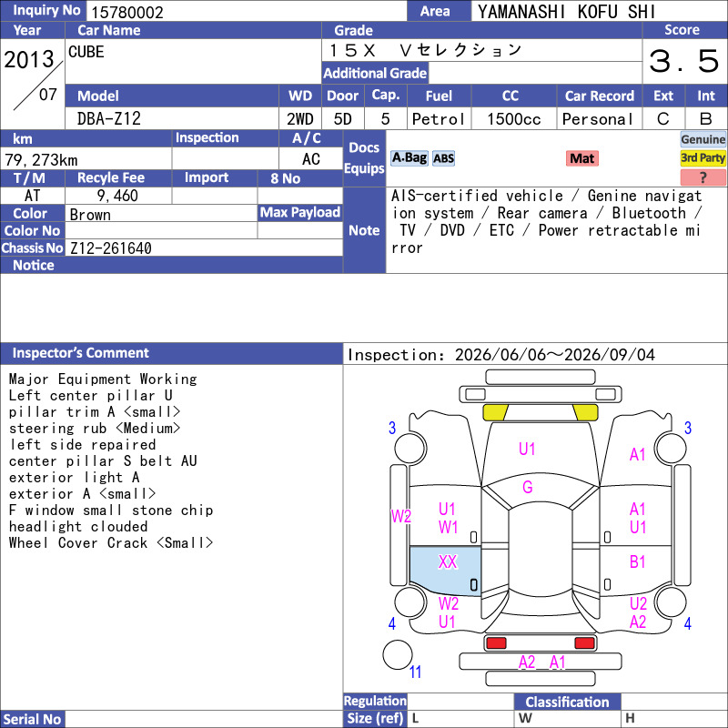The width and height of the screenshot is (728, 728).
Task: Click the Serial No field
Action: [x=204, y=719]
